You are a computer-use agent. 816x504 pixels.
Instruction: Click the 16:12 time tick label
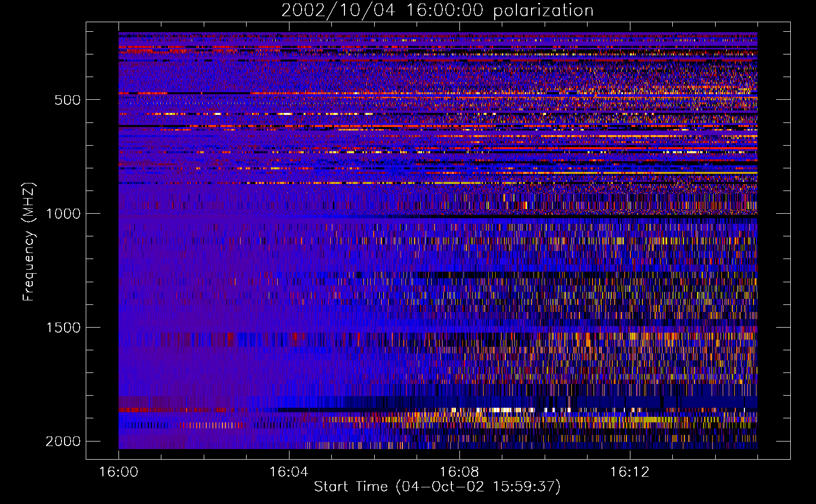630,472
